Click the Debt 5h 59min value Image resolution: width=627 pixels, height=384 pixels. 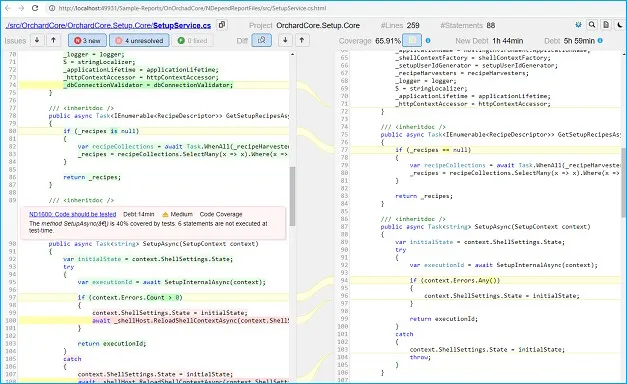(579, 41)
